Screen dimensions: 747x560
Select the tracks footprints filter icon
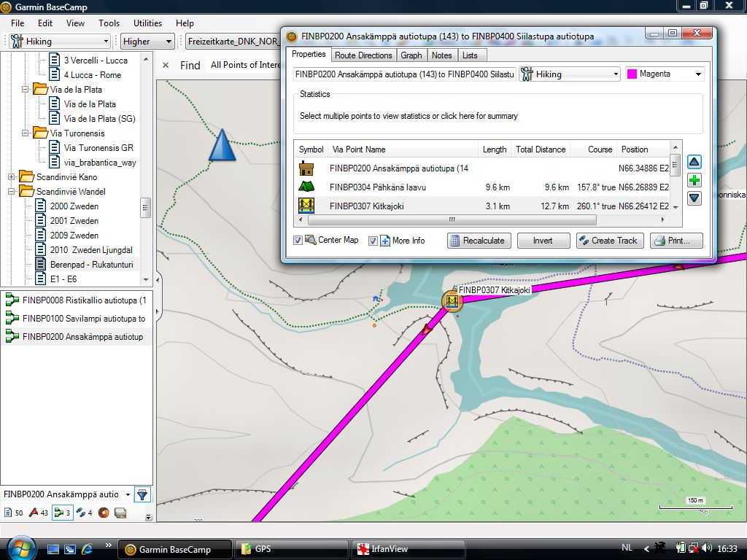tap(85, 513)
